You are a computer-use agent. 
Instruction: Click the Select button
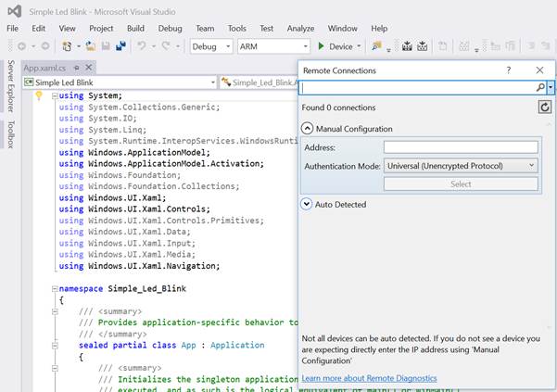tap(461, 183)
